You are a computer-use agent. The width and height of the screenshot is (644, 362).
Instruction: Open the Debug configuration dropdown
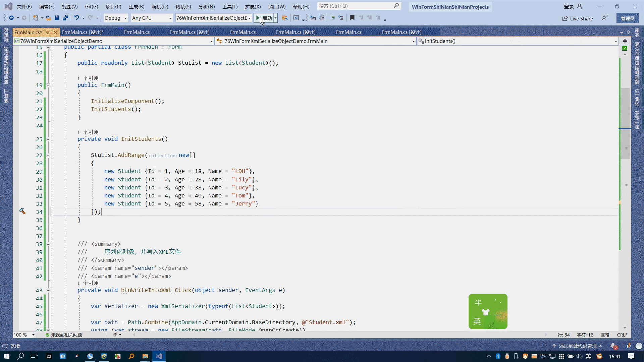pos(116,18)
